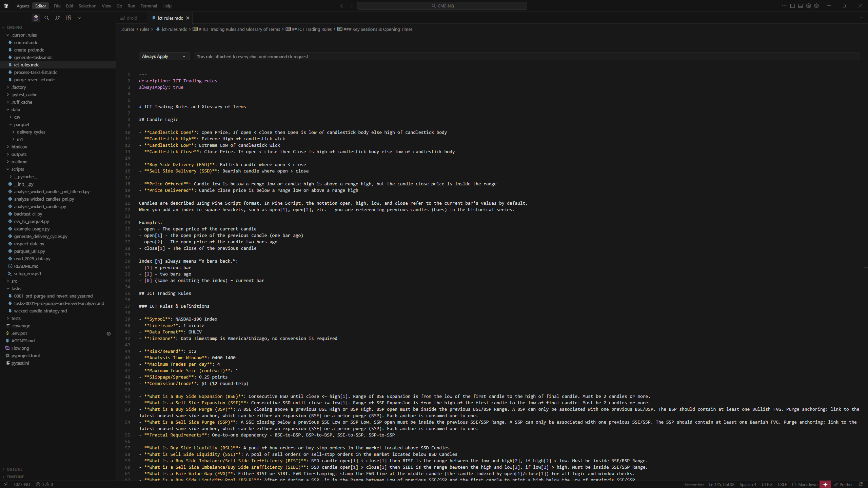Click the editor vertical scrollbar marker
The height and width of the screenshot is (488, 868).
tap(865, 267)
